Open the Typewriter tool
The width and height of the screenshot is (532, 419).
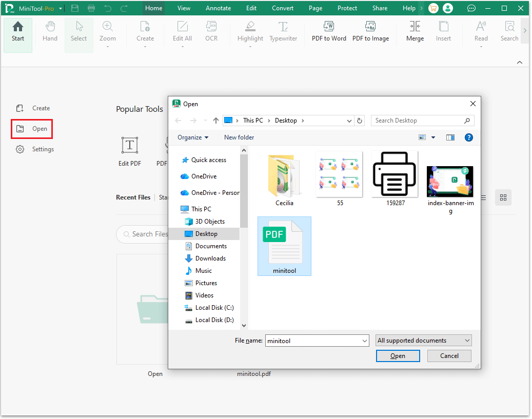(x=283, y=32)
